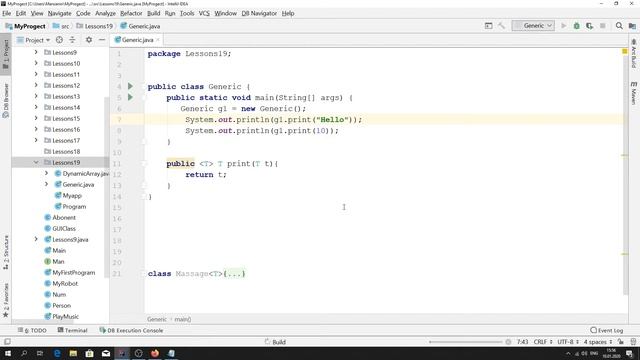The height and width of the screenshot is (360, 640).
Task: Click locate-file target icon in Project panel
Action: pyautogui.click(x=59, y=40)
